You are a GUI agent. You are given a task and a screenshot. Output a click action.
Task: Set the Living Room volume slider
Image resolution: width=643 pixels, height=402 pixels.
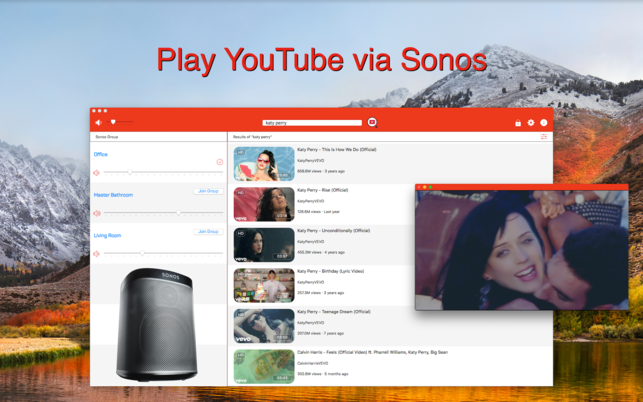(x=163, y=254)
